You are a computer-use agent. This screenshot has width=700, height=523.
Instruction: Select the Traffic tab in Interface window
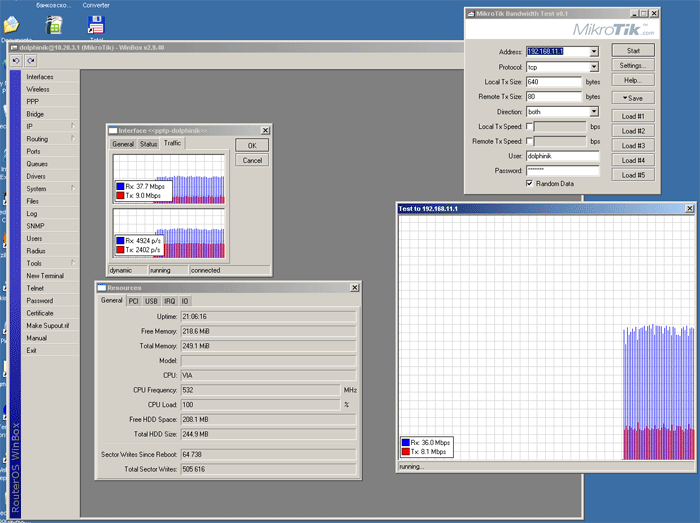point(172,143)
